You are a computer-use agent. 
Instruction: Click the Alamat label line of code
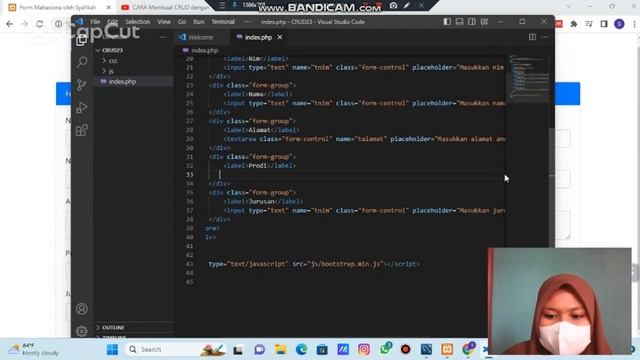pyautogui.click(x=261, y=130)
